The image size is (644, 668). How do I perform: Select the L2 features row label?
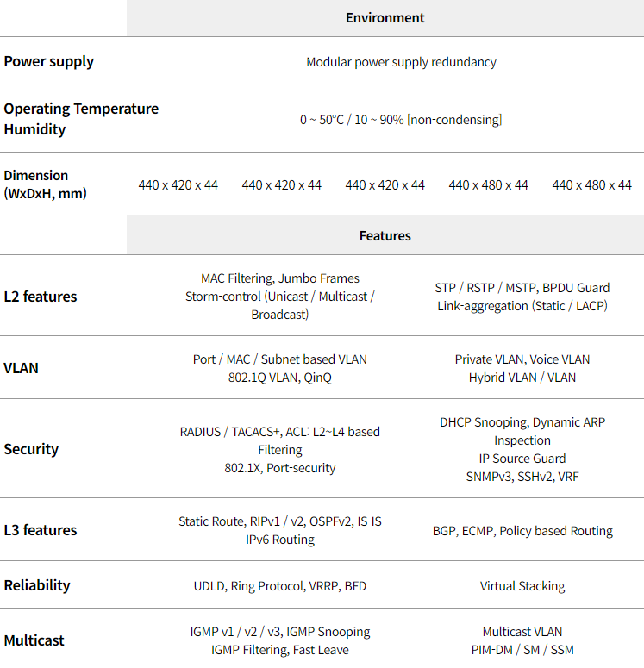click(41, 297)
